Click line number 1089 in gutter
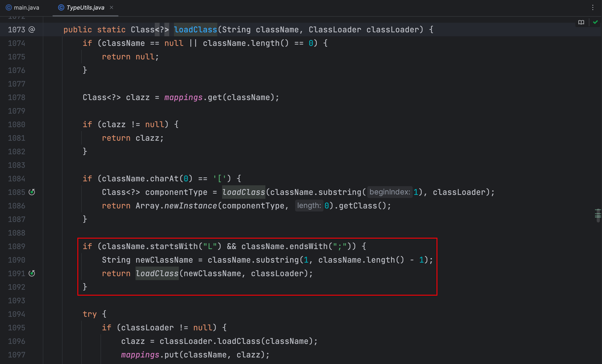This screenshot has height=364, width=602. pyautogui.click(x=17, y=246)
